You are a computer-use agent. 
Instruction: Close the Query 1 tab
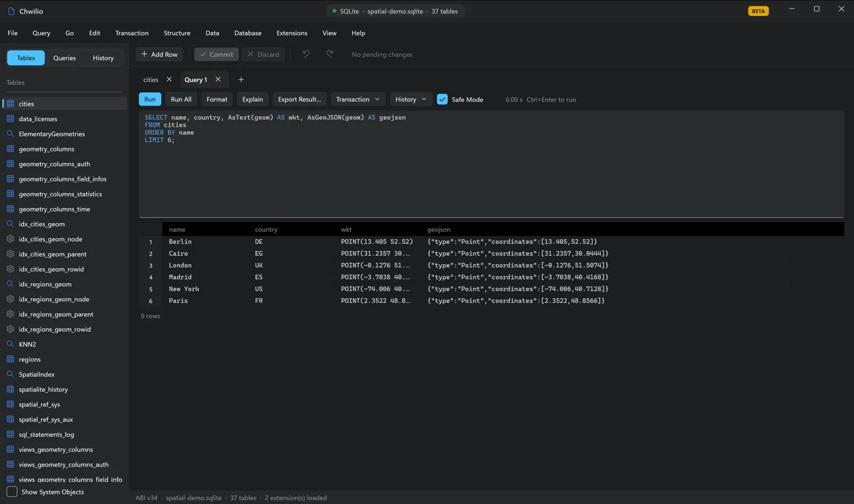tap(218, 79)
